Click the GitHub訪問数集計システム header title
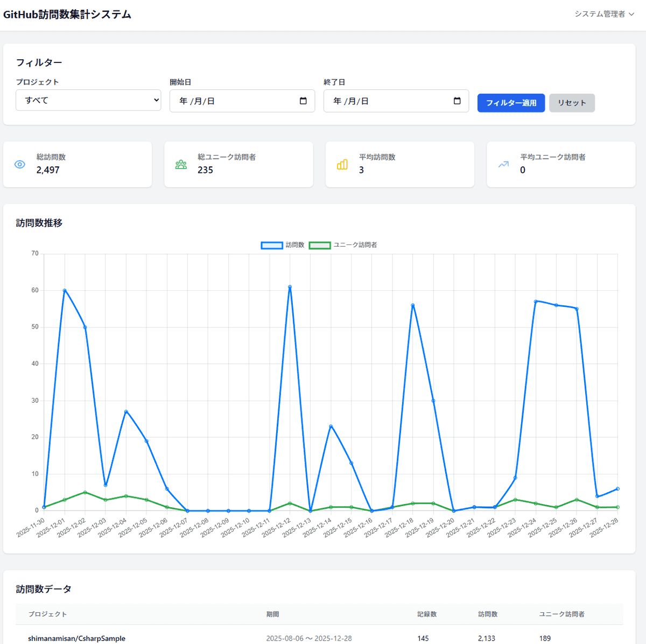The width and height of the screenshot is (646, 644). 66,15
